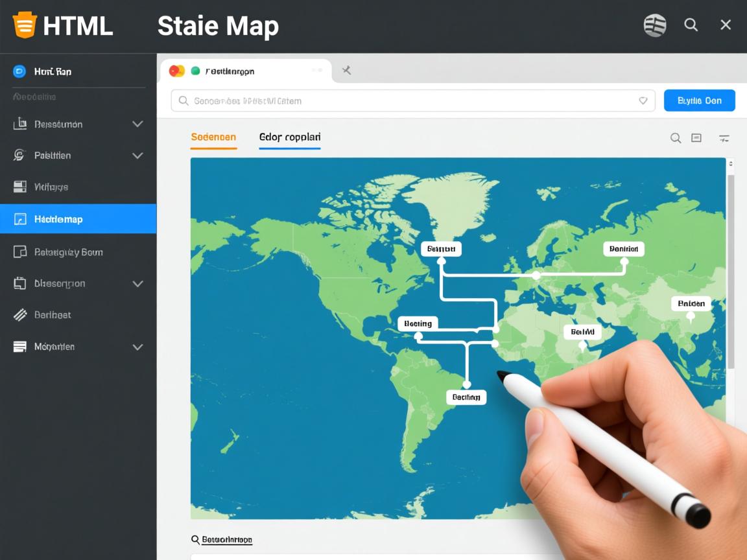Expand the Paistlien sidebar chevron

137,156
